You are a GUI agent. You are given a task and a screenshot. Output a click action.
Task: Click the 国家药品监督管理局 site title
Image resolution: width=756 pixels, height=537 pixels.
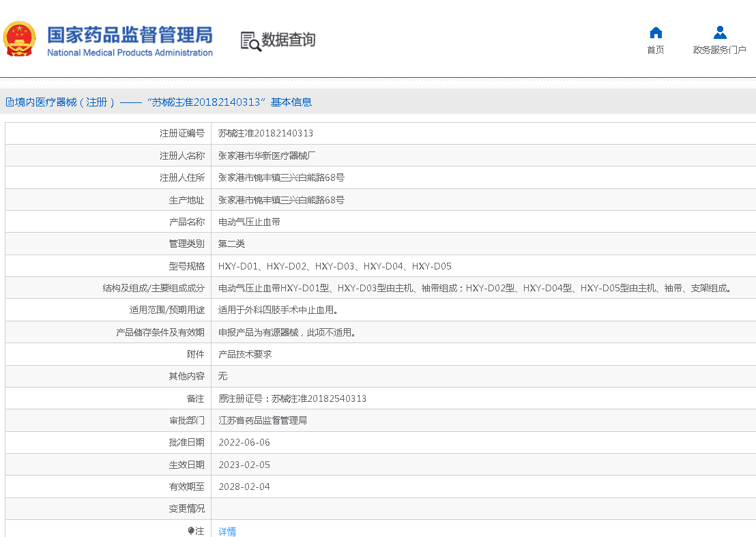point(130,35)
